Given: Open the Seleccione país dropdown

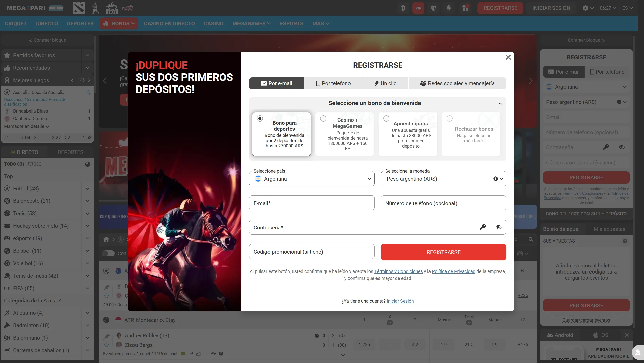Looking at the screenshot, I should pos(312,179).
